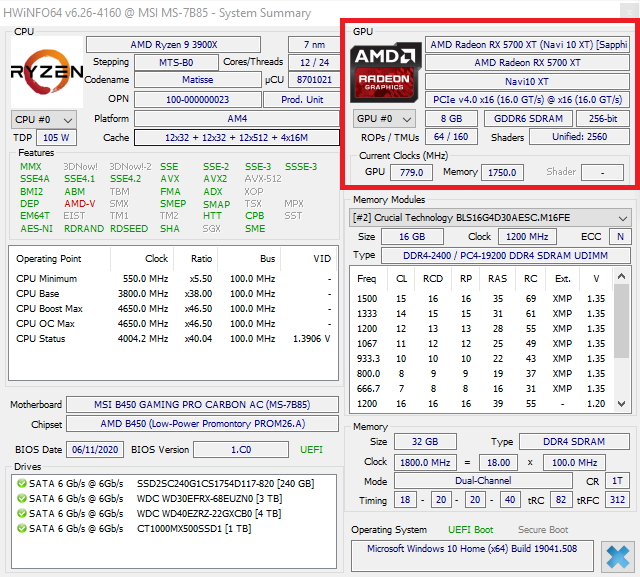Click the Matisse codename field
Image resolution: width=640 pixels, height=577 pixels.
198,80
